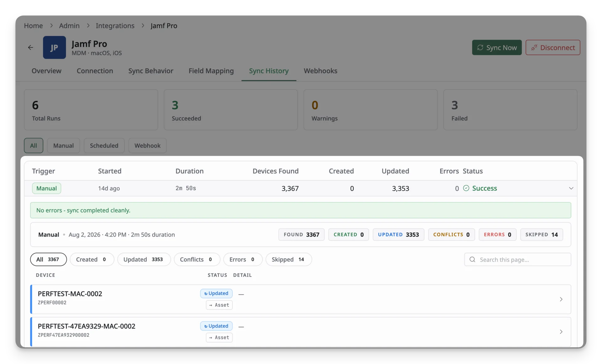Image resolution: width=602 pixels, height=364 pixels.
Task: Filter device list by Skipped 14
Action: tap(288, 260)
